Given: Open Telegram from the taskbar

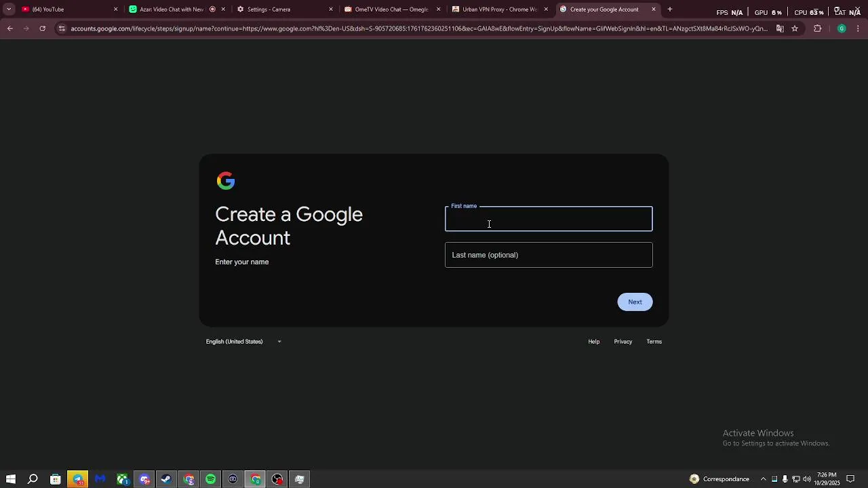Looking at the screenshot, I should tap(78, 479).
